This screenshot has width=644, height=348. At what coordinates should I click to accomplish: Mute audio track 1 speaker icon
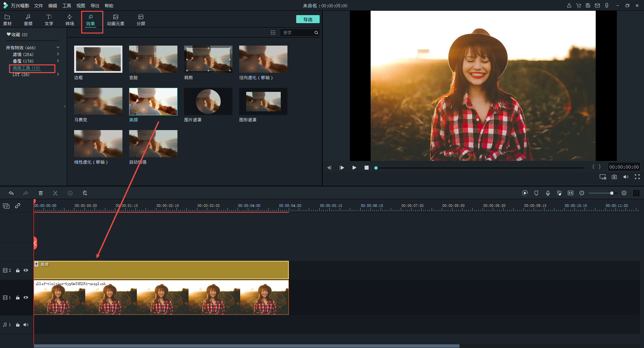pyautogui.click(x=26, y=325)
